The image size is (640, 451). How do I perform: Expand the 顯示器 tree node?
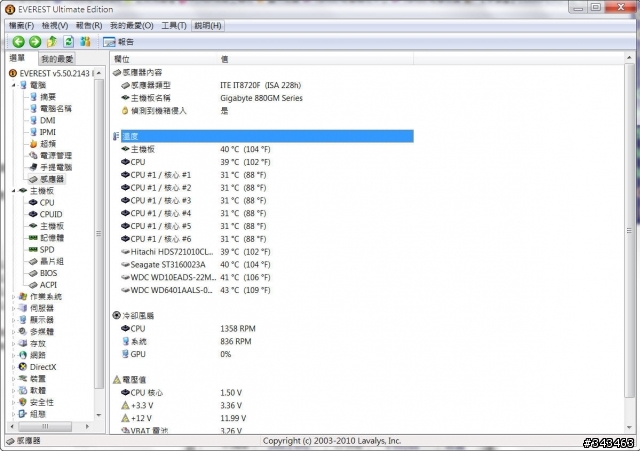click(13, 320)
